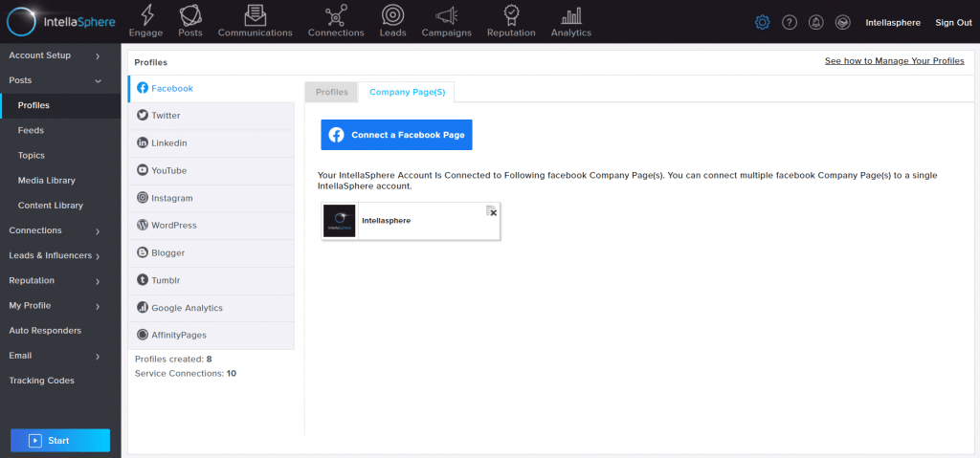
Task: Expand Account Setup in sidebar
Action: (x=60, y=55)
